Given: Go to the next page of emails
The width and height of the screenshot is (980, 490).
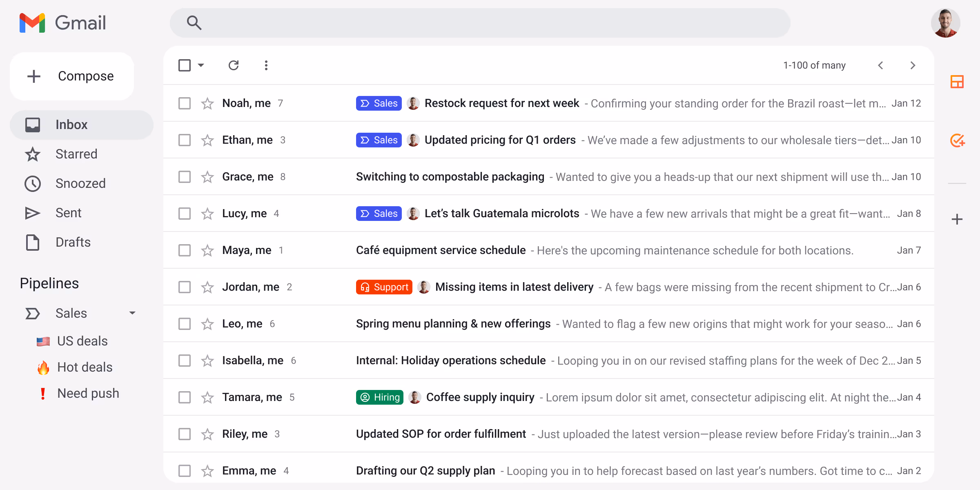Looking at the screenshot, I should (913, 65).
